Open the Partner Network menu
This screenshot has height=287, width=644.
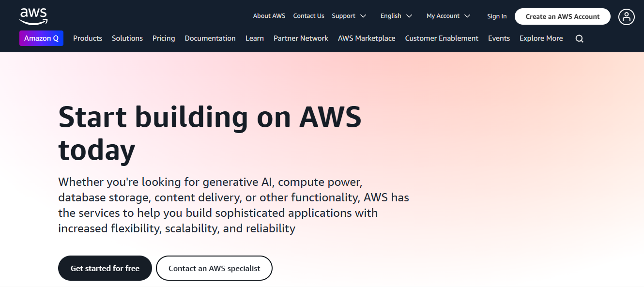[x=301, y=38]
